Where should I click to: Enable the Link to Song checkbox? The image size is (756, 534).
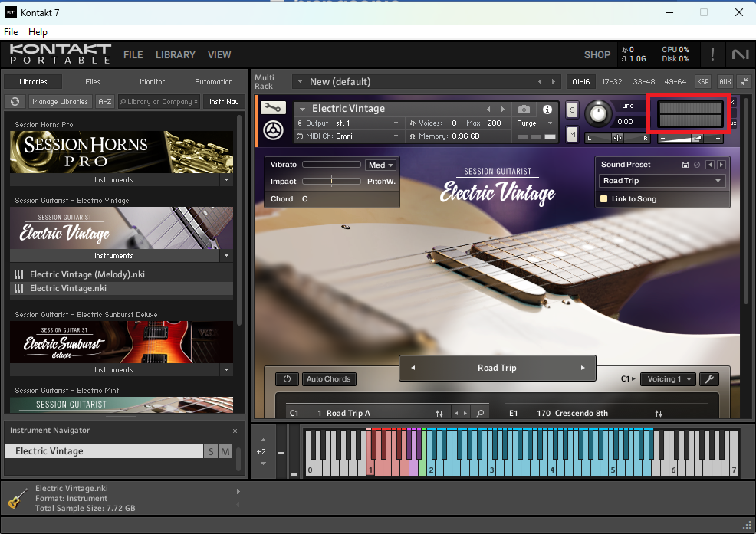click(603, 199)
